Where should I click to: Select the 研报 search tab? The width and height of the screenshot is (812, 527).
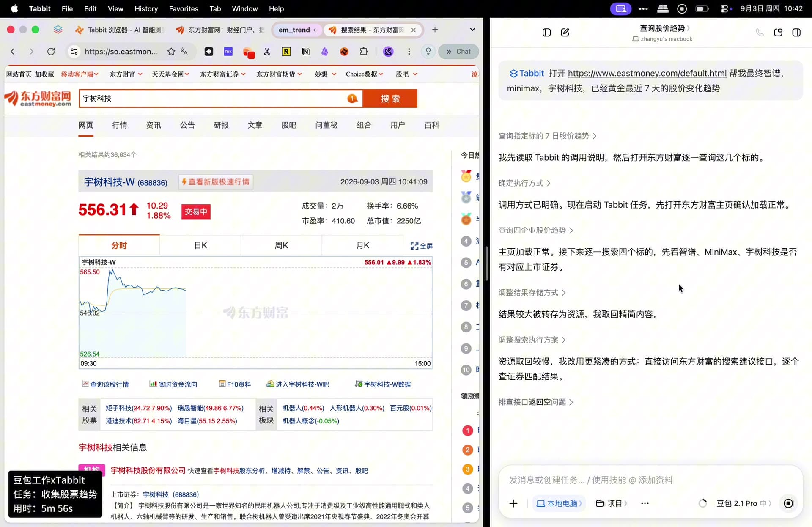pyautogui.click(x=221, y=125)
